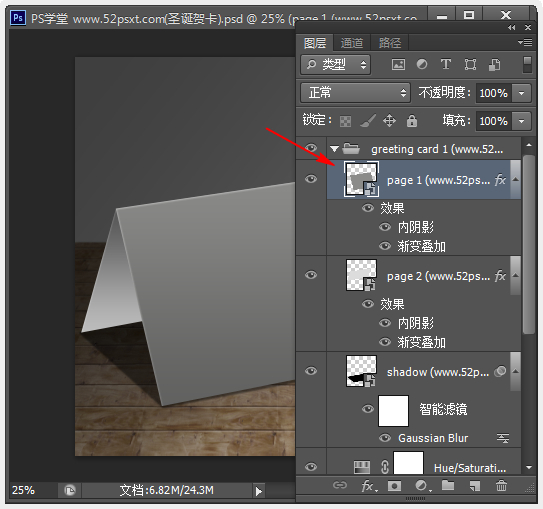Select the shadow layer name
This screenshot has height=509, width=543.
[x=438, y=372]
